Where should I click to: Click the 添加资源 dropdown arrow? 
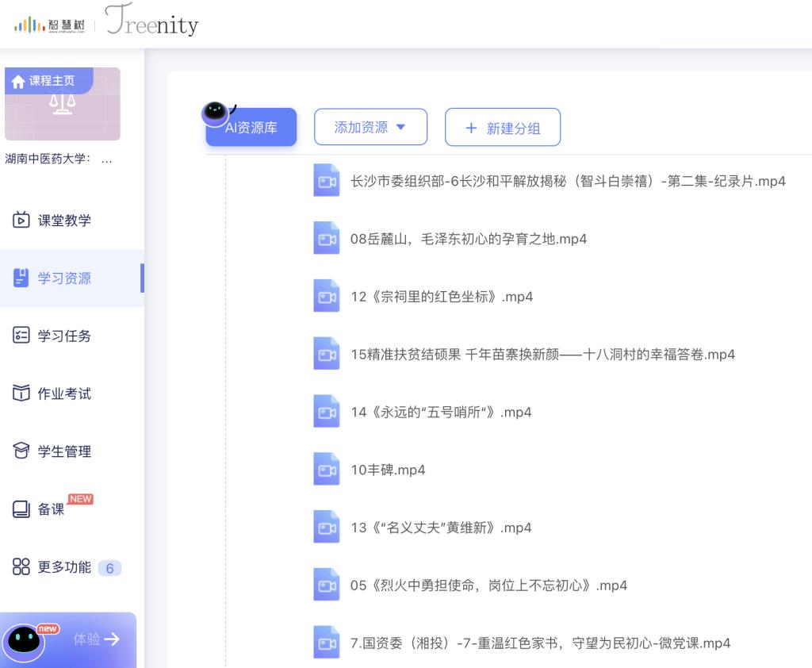click(x=400, y=127)
